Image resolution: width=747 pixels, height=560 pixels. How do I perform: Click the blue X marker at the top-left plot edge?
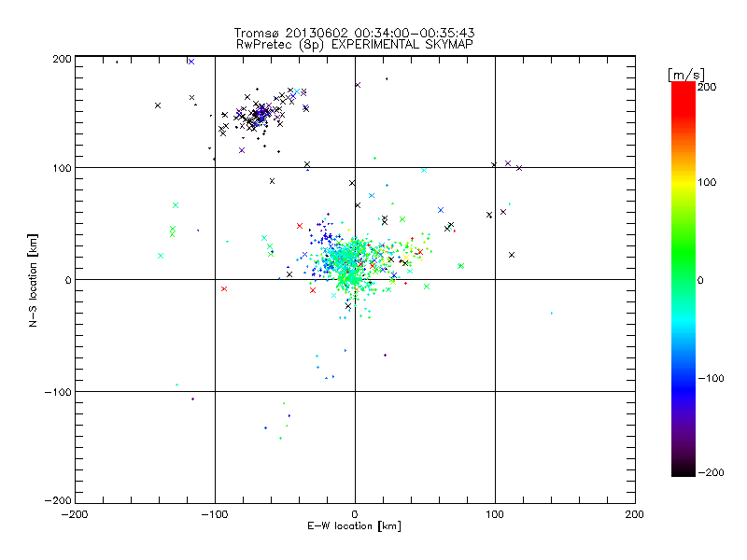(x=191, y=62)
